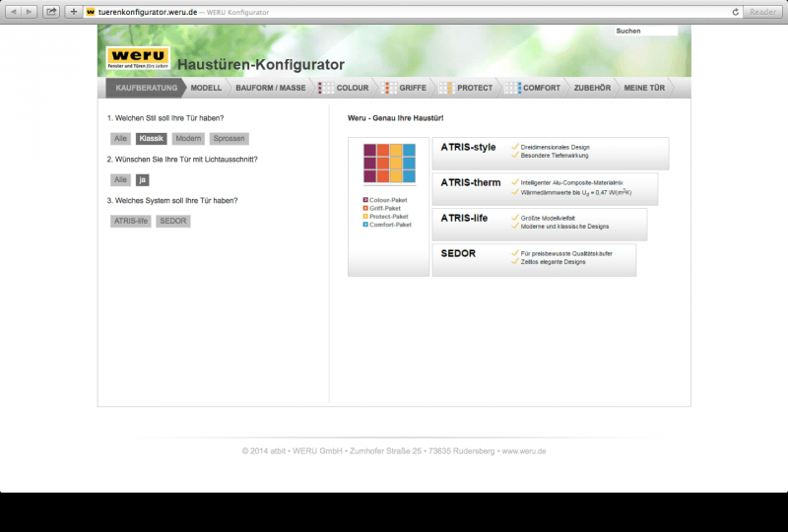Click the Safari back arrow button
788x532 pixels.
[x=14, y=12]
